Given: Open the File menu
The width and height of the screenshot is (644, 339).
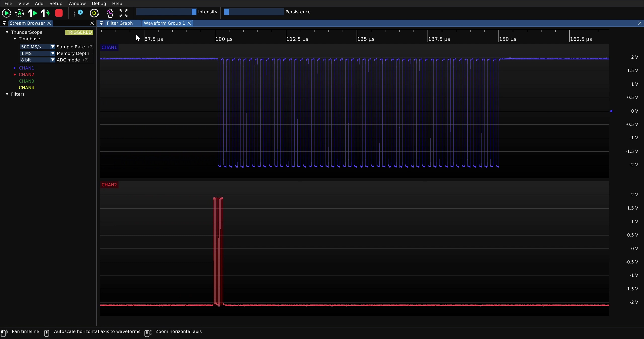Looking at the screenshot, I should point(8,4).
